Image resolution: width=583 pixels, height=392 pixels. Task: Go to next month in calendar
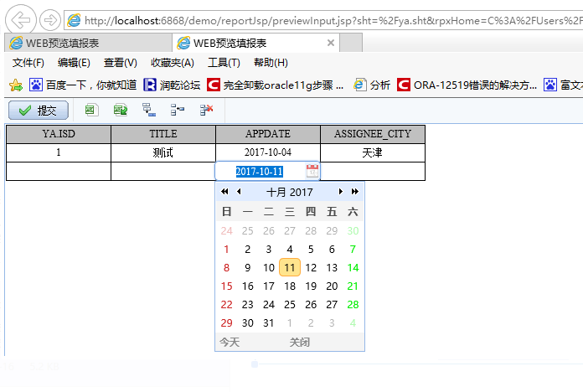[x=341, y=192]
